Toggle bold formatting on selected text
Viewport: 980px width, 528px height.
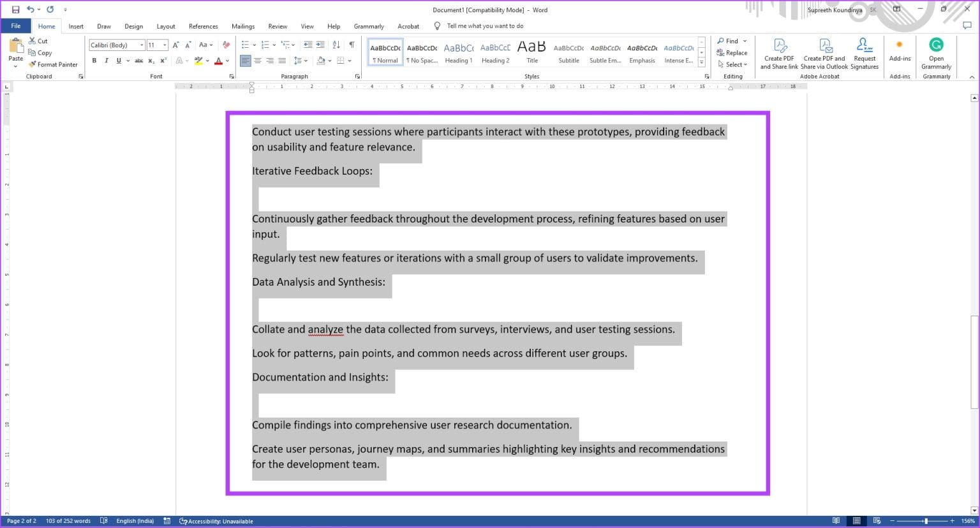(x=94, y=61)
